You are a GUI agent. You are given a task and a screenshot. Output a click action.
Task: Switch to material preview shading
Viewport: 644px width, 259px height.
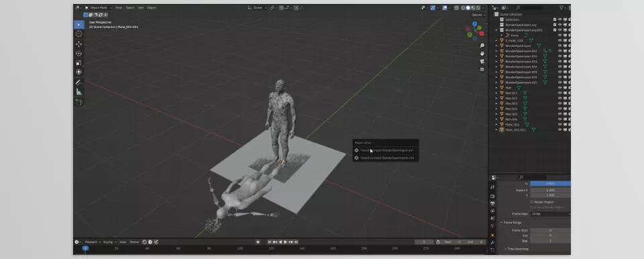tap(472, 8)
